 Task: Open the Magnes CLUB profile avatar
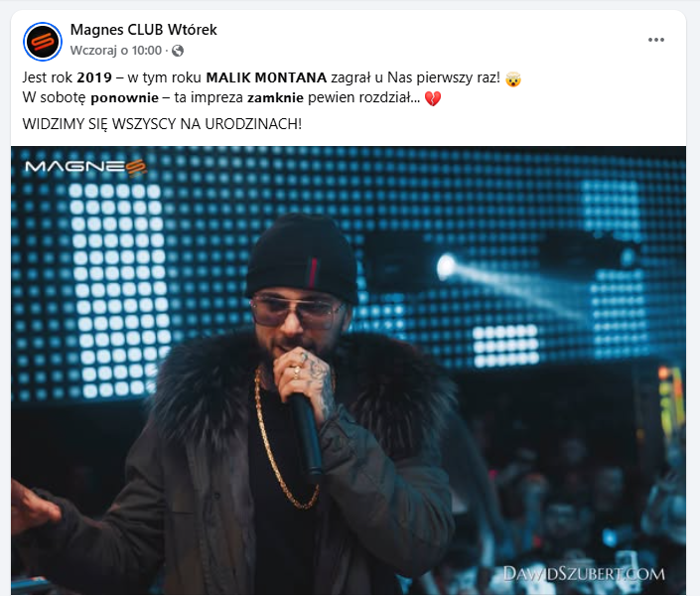[43, 41]
